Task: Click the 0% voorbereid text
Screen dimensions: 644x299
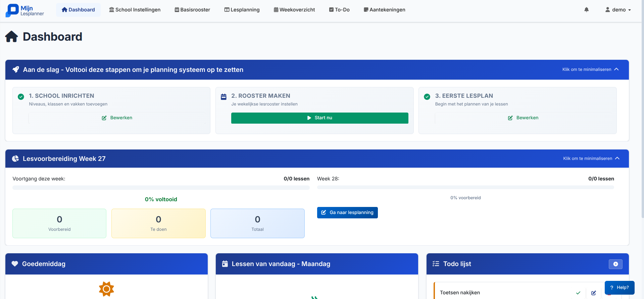Action: (x=465, y=198)
